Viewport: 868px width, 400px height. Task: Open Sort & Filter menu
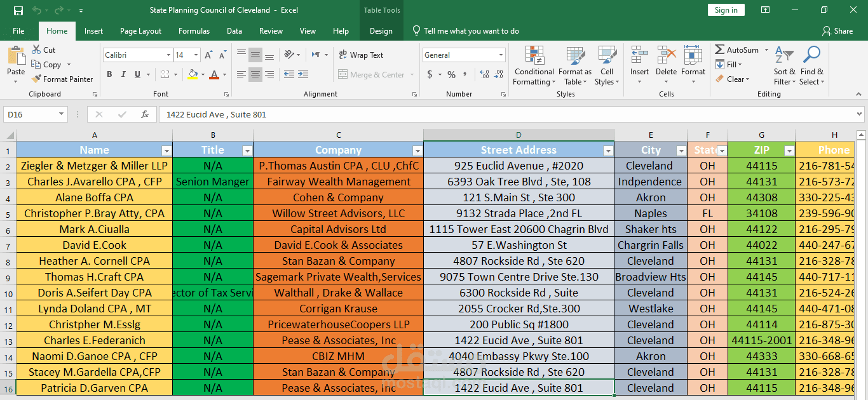pyautogui.click(x=784, y=65)
